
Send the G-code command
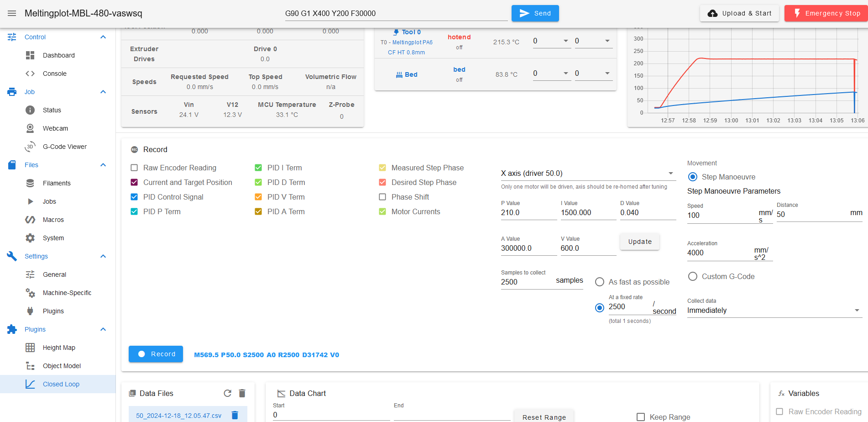[x=535, y=13]
